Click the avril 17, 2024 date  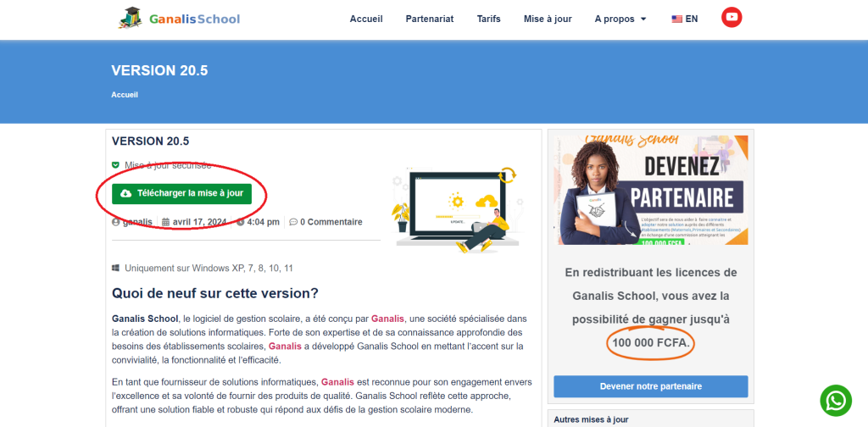(x=199, y=222)
